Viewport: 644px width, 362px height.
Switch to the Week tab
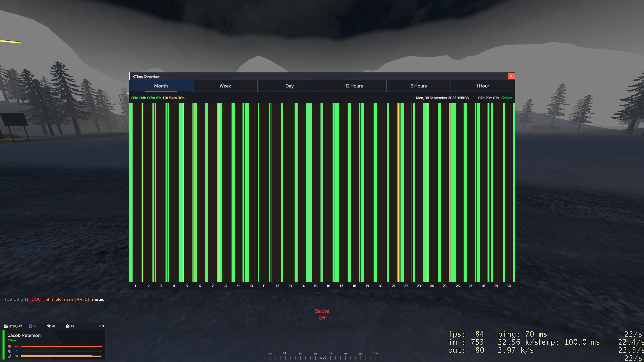(225, 86)
